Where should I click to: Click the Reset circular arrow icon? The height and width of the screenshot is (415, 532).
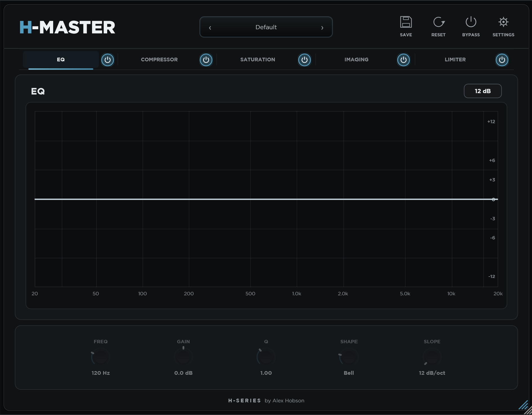(x=438, y=22)
